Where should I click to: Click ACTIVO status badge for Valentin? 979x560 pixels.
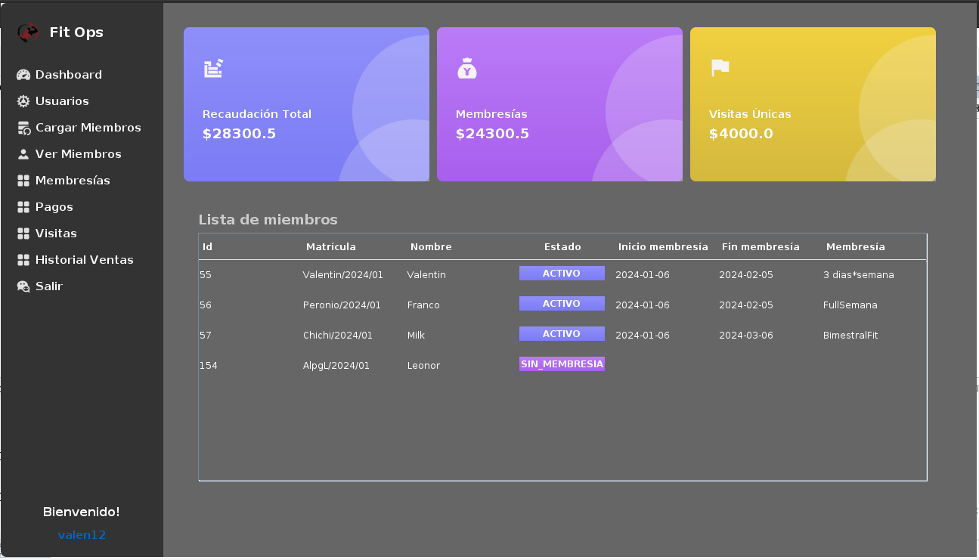[x=562, y=274]
